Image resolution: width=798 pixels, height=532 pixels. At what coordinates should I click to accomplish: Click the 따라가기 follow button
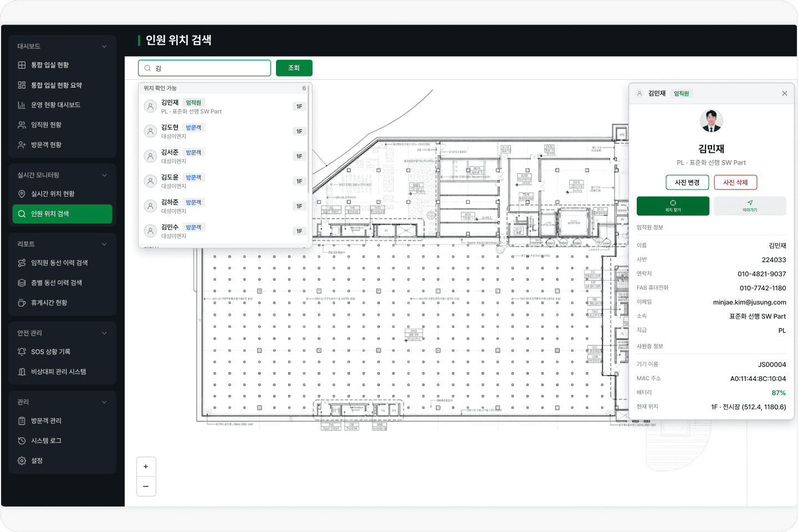pos(750,206)
